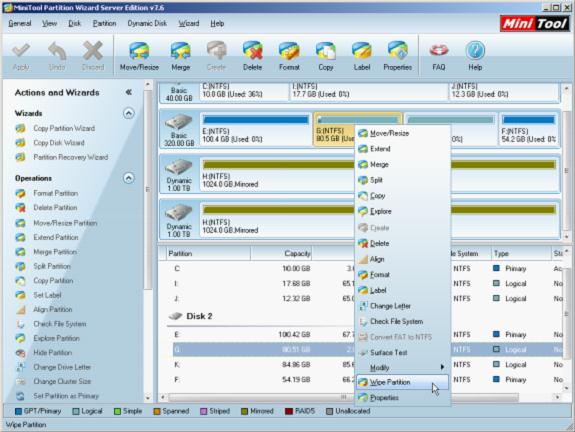Collapse the Operations section chevron
This screenshot has width=575, height=432.
(128, 178)
